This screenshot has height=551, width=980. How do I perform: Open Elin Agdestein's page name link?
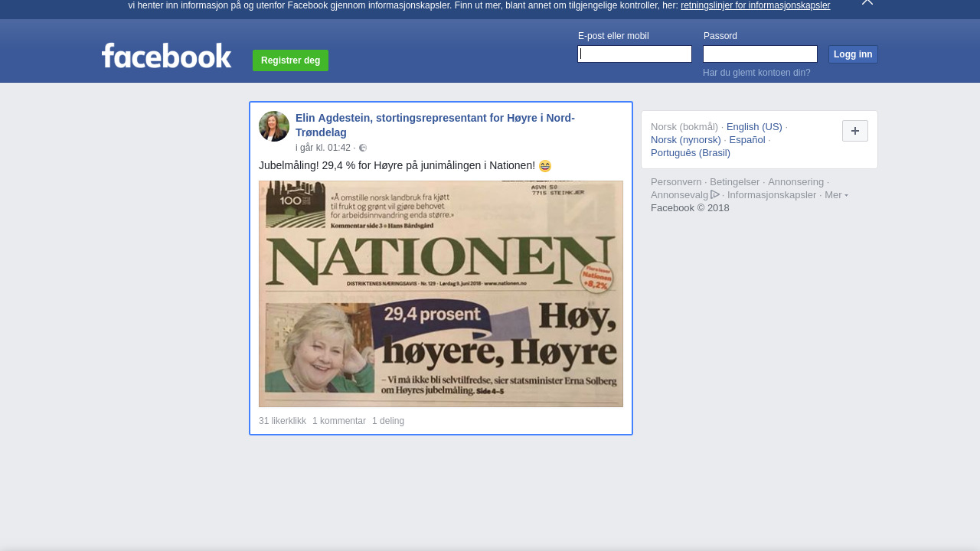pos(435,125)
